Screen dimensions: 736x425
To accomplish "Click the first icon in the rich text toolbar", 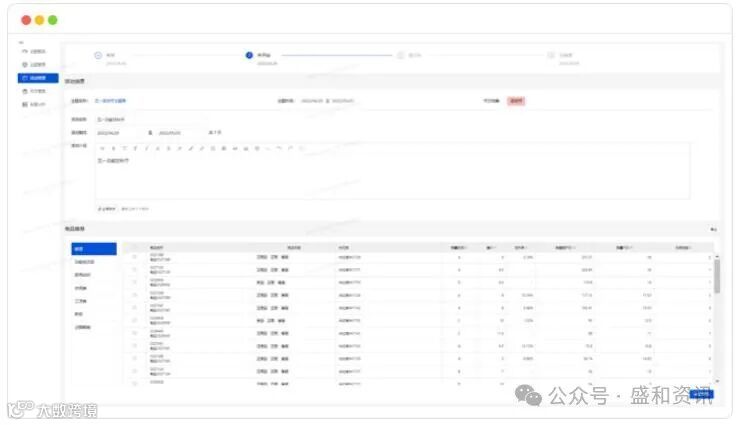I will [102, 148].
